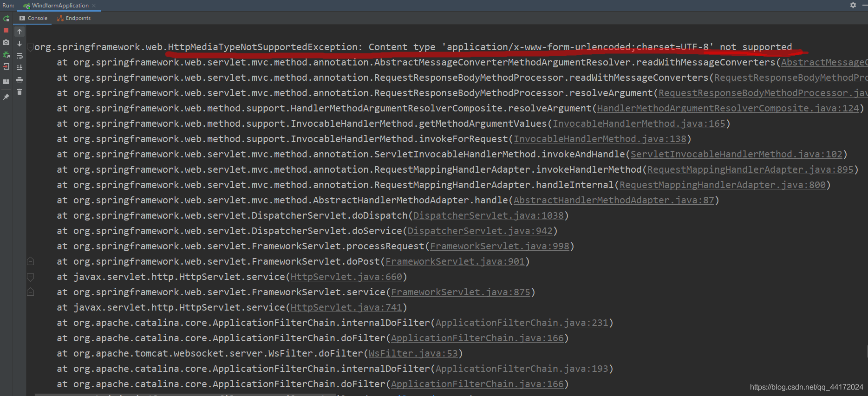This screenshot has height=396, width=868.
Task: Open the Restore Layout icon
Action: pyautogui.click(x=6, y=81)
